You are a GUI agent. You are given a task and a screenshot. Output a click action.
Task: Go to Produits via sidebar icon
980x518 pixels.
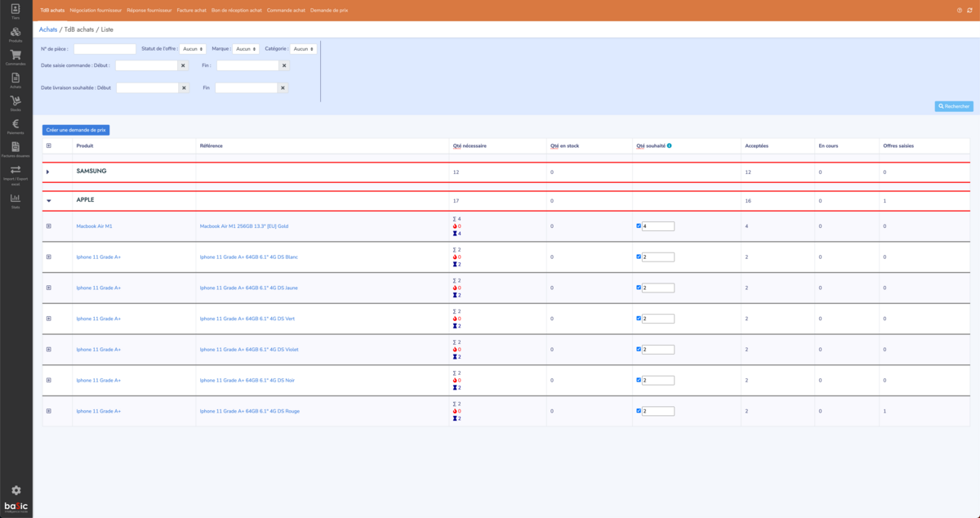pyautogui.click(x=16, y=33)
